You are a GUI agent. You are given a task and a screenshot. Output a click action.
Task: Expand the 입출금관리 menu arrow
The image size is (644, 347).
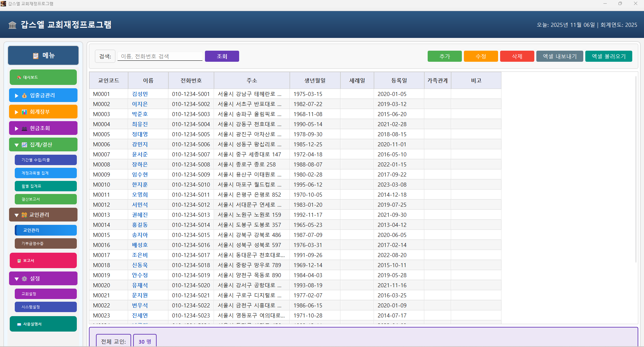pos(16,96)
